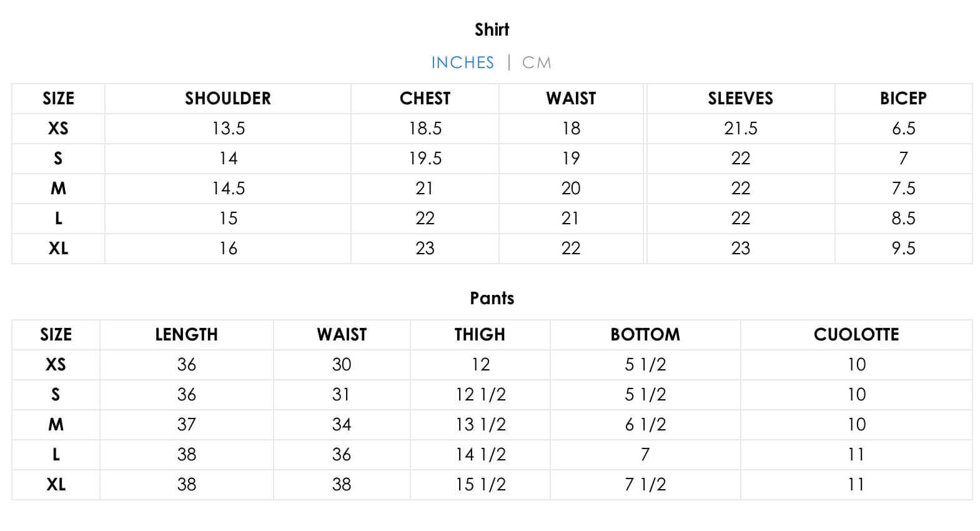Select the THIGH column header
Viewport: 980px width, 531px height.
click(480, 334)
